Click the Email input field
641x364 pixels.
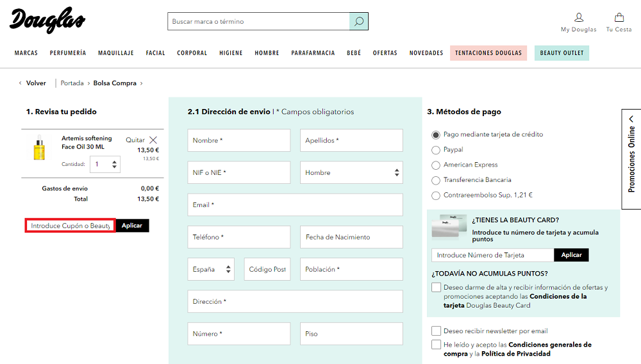pos(295,205)
